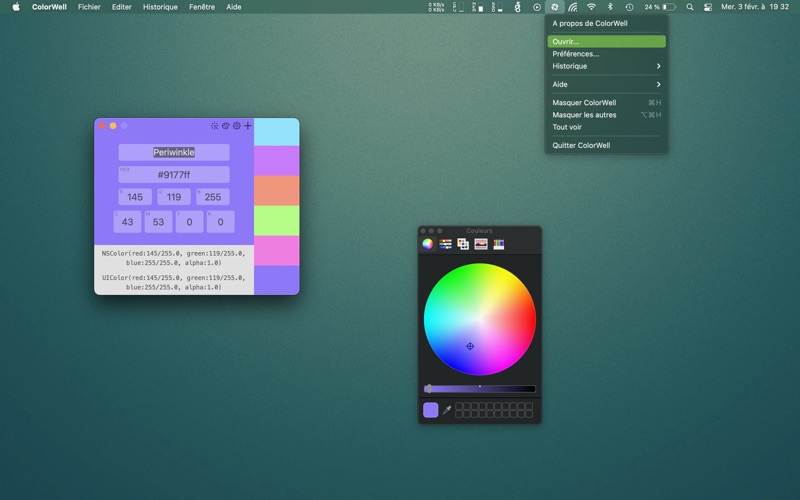Image resolution: width=800 pixels, height=500 pixels.
Task: Select Tout voir menu entry
Action: click(607, 127)
